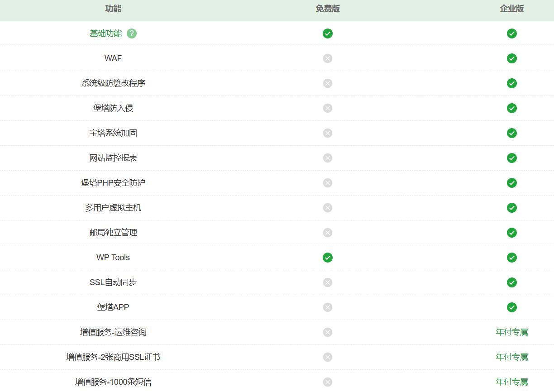The image size is (554, 392).
Task: Click the 堡塔PHP安全防护 feature label
Action: pos(113,183)
